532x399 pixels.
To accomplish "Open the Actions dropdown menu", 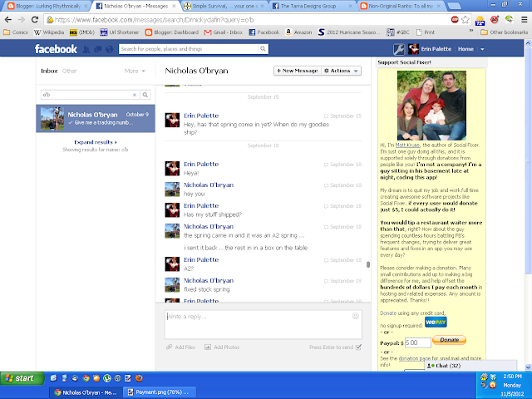I will click(x=341, y=71).
